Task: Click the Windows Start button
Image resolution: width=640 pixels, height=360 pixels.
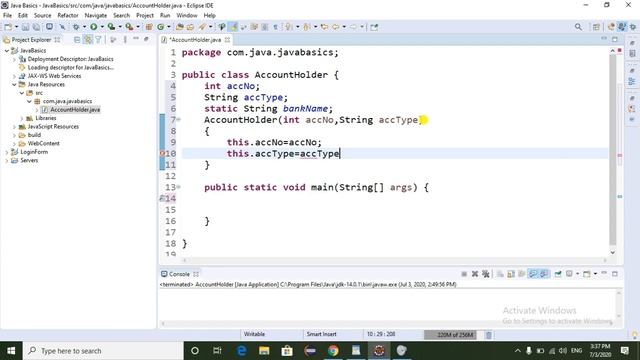Action: [11, 351]
